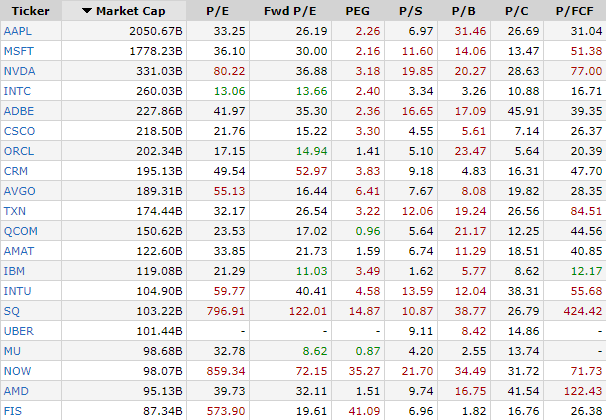Click UBER P/B value 8.42
Viewport: 606px width, 420px height.
tap(474, 332)
